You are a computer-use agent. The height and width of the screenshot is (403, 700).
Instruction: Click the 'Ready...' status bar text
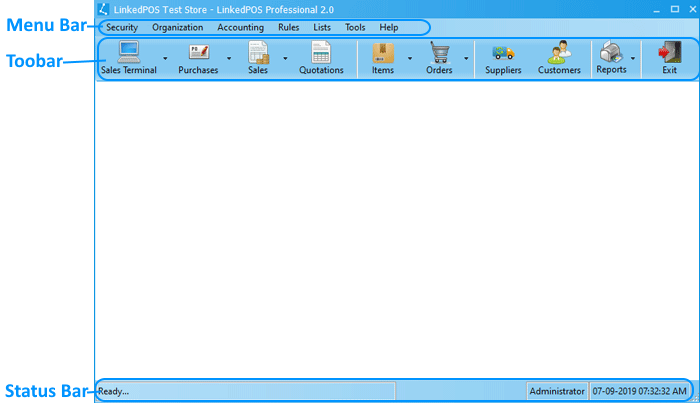(113, 391)
